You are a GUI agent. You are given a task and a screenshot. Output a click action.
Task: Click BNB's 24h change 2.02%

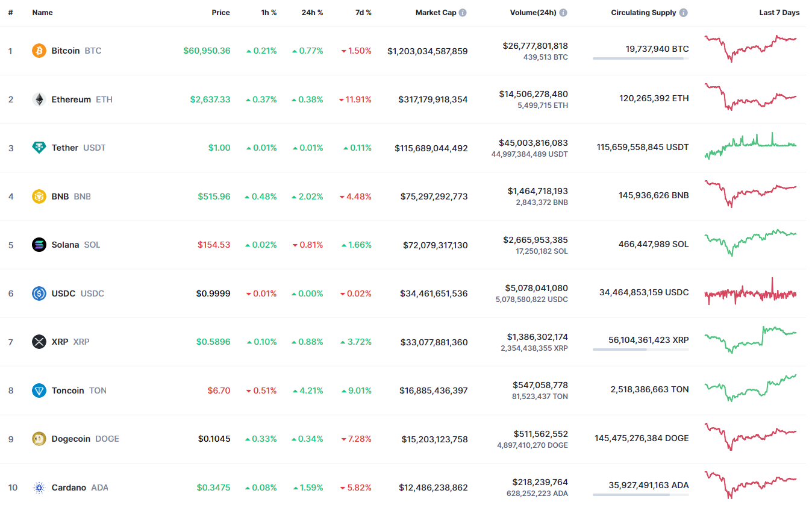pyautogui.click(x=308, y=196)
